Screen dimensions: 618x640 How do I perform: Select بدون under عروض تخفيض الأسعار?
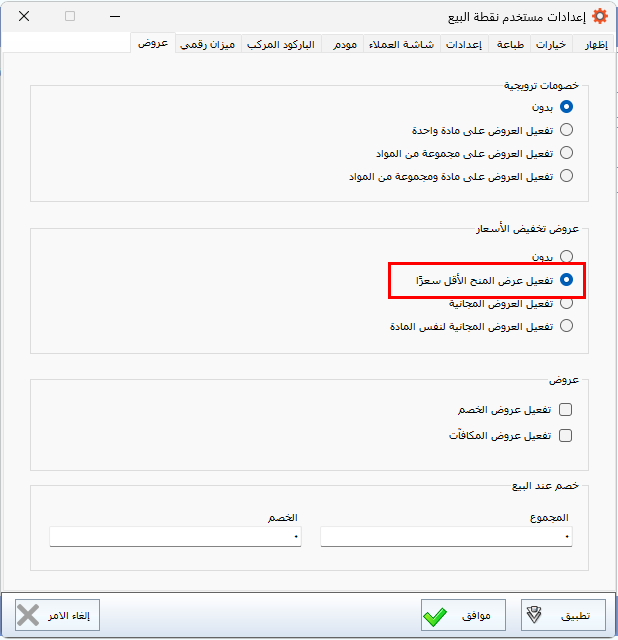566,256
